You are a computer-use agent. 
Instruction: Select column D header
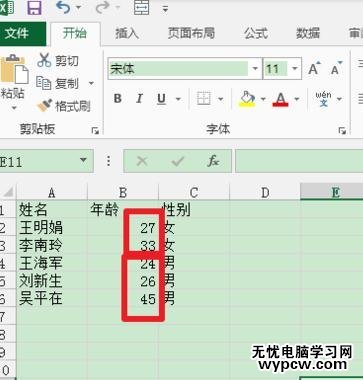tap(265, 192)
